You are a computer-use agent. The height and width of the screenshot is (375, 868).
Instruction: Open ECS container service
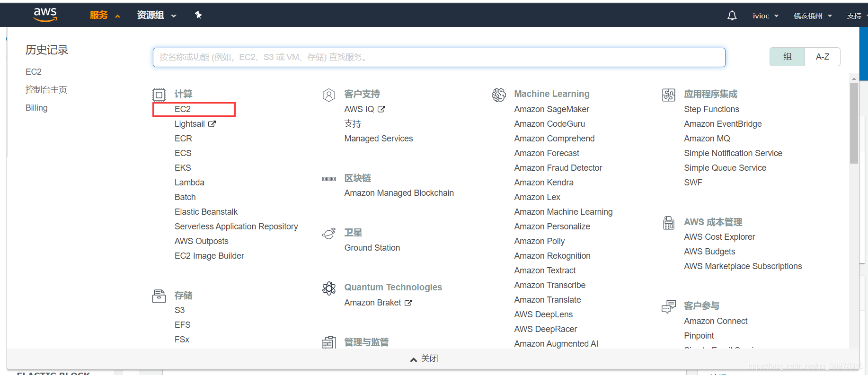click(183, 153)
